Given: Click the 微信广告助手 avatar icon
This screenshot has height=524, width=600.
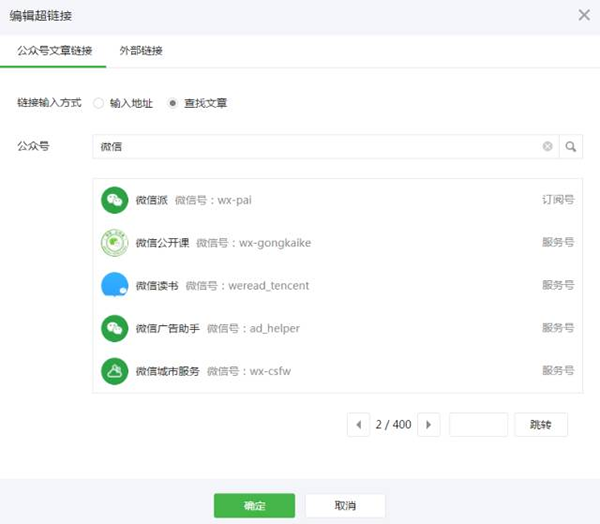Looking at the screenshot, I should 115,328.
